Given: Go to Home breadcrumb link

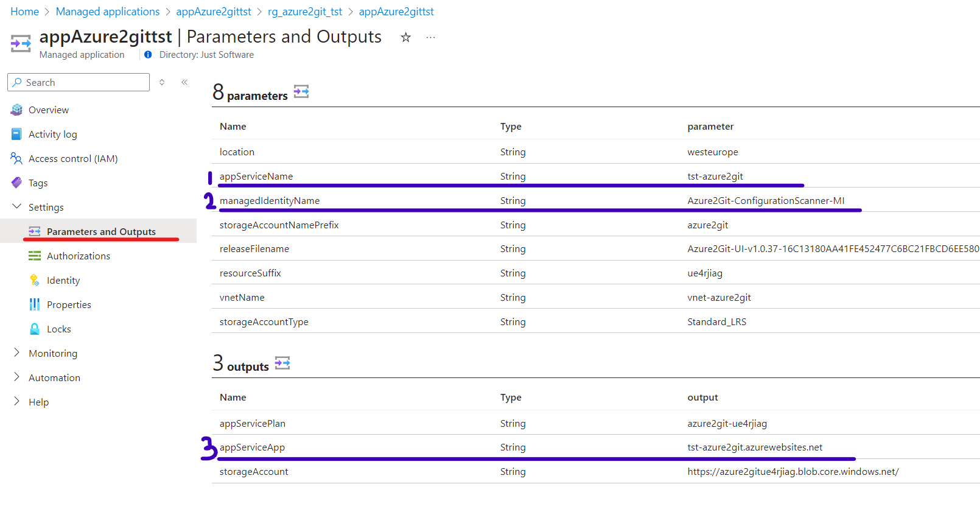Looking at the screenshot, I should click(x=24, y=12).
